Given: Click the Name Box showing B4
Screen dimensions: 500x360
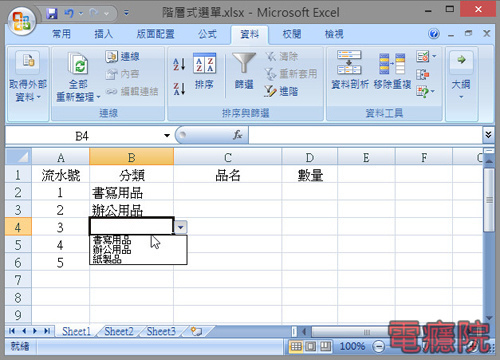Looking at the screenshot, I should point(82,136).
